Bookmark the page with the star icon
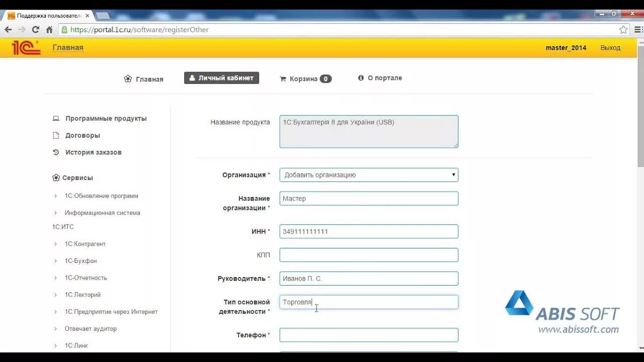644x362 pixels. click(623, 30)
